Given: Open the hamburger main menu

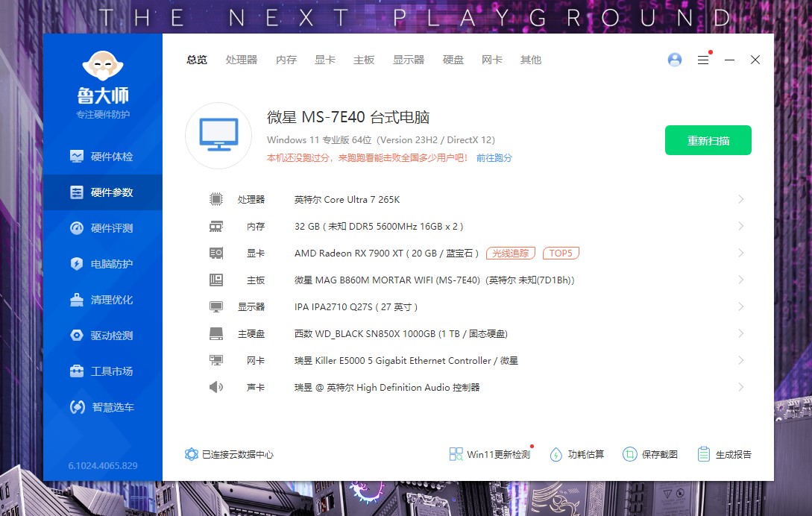Looking at the screenshot, I should [x=702, y=60].
